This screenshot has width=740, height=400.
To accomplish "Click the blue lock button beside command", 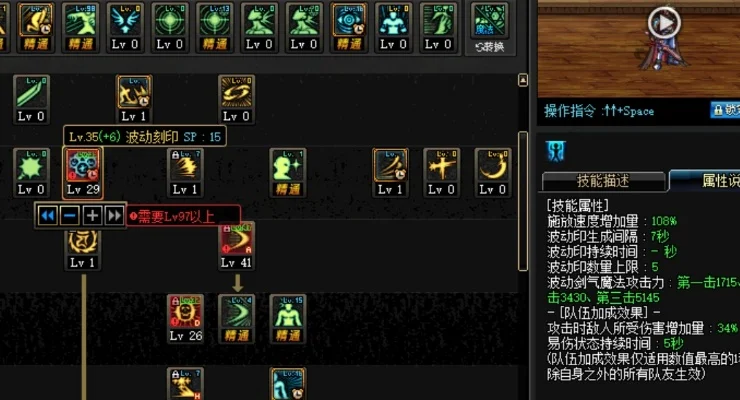I will coord(725,110).
